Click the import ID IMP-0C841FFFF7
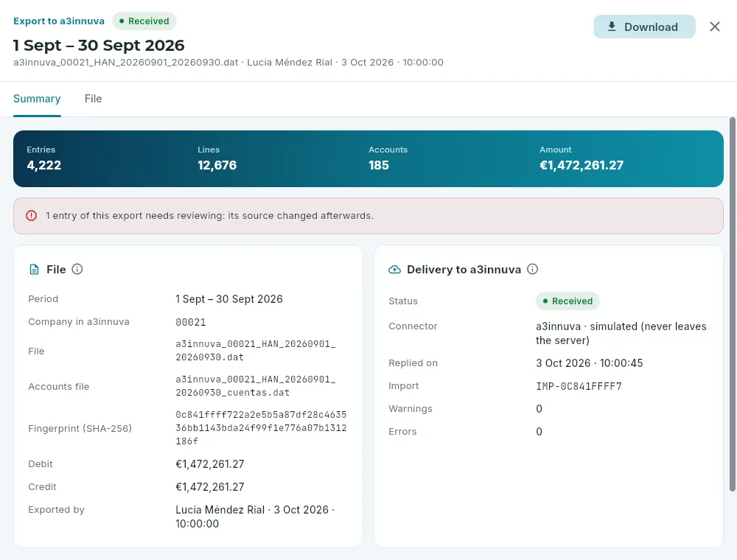737x560 pixels. (x=579, y=386)
